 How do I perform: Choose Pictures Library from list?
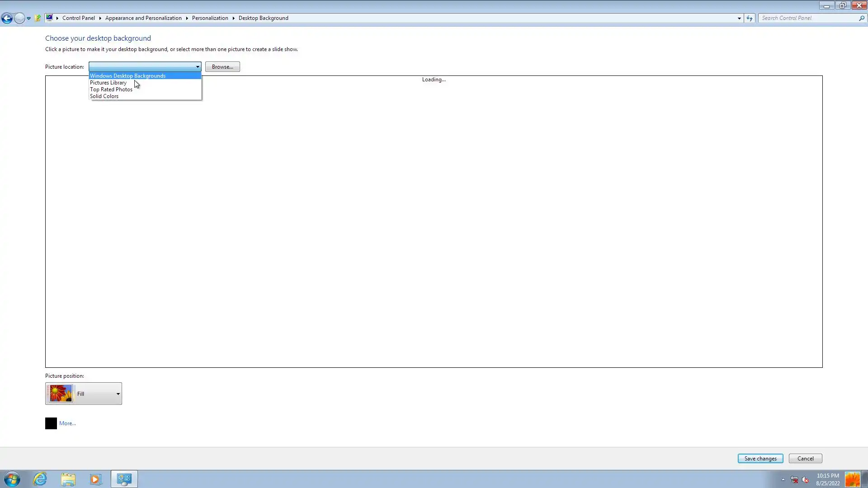click(108, 83)
